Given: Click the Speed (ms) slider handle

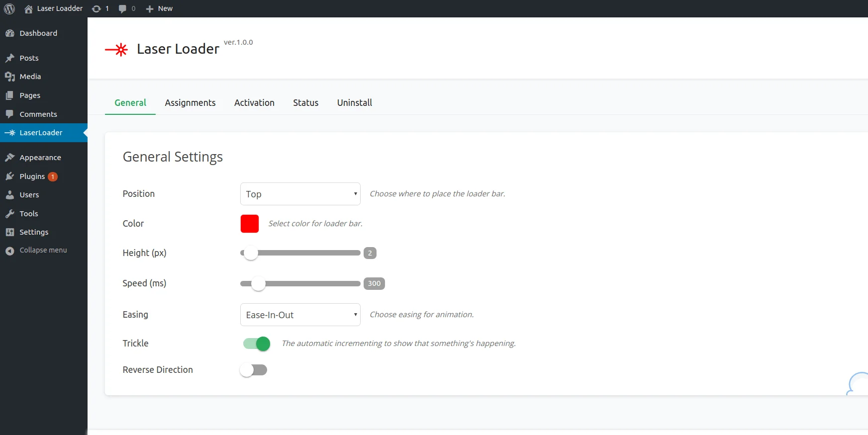Looking at the screenshot, I should (258, 284).
